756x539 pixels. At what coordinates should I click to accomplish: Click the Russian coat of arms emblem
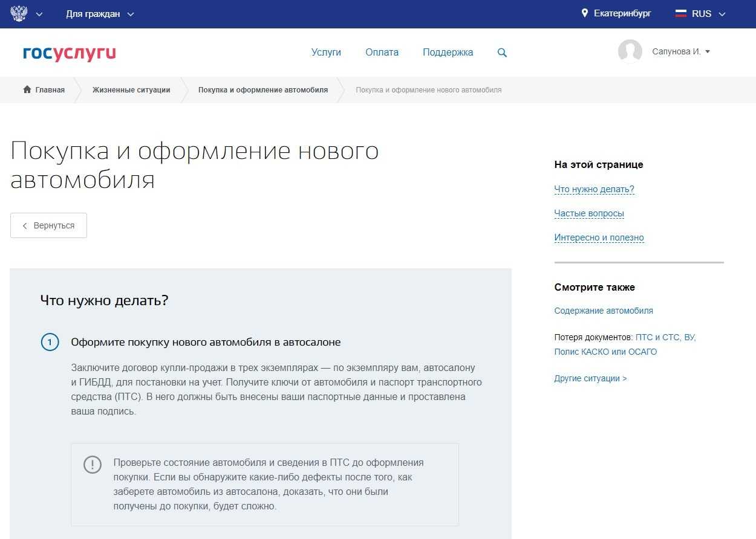[x=19, y=13]
